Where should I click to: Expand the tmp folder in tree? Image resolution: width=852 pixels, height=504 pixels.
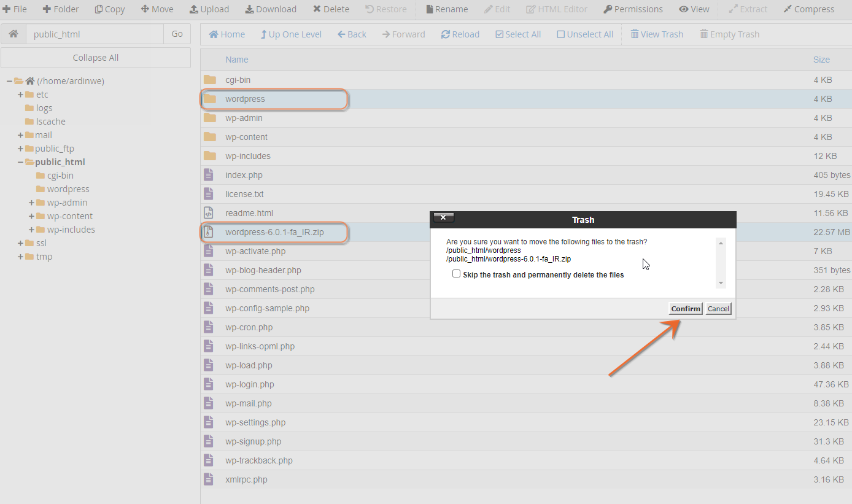click(20, 257)
